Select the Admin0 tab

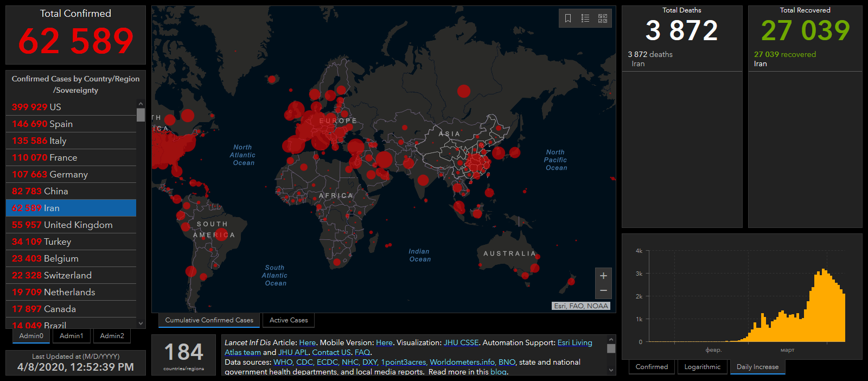(x=31, y=336)
